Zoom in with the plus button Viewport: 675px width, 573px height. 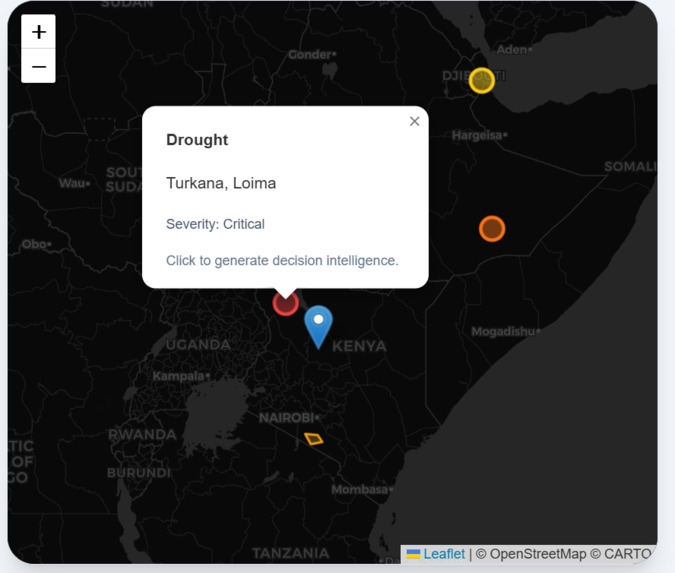(38, 31)
